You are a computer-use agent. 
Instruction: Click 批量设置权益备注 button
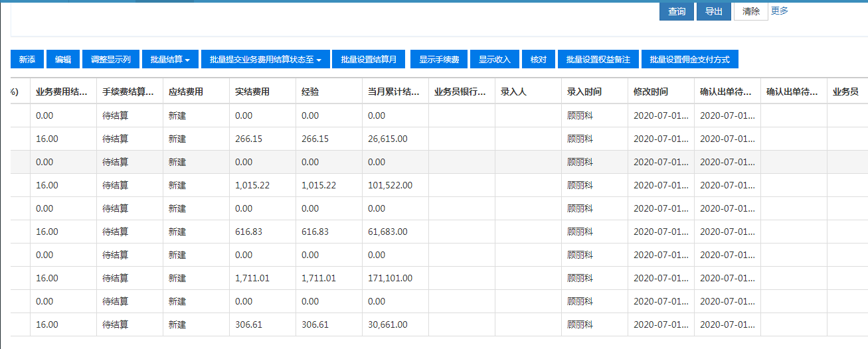tap(598, 59)
